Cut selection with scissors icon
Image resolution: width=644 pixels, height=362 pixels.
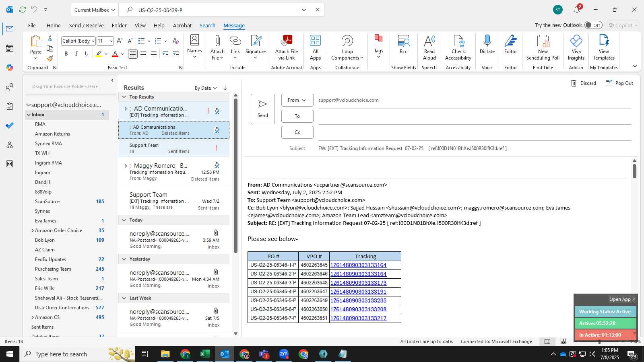(50, 38)
